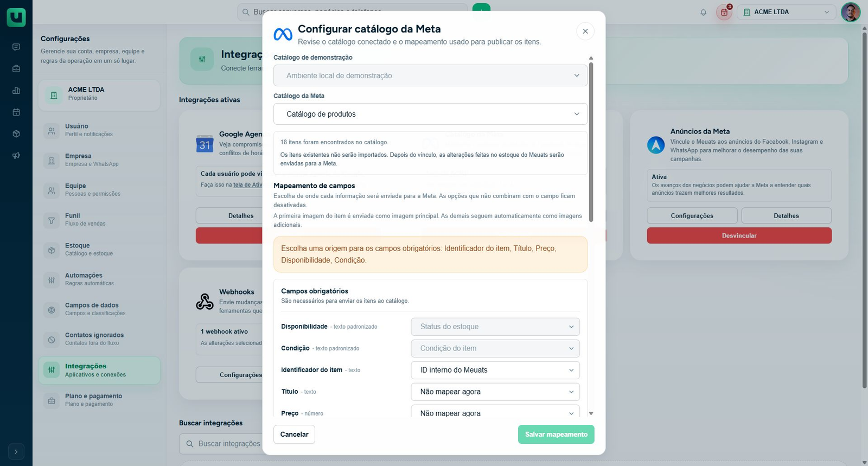Click the green U logo at the top left
This screenshot has width=868, height=466.
click(16, 17)
